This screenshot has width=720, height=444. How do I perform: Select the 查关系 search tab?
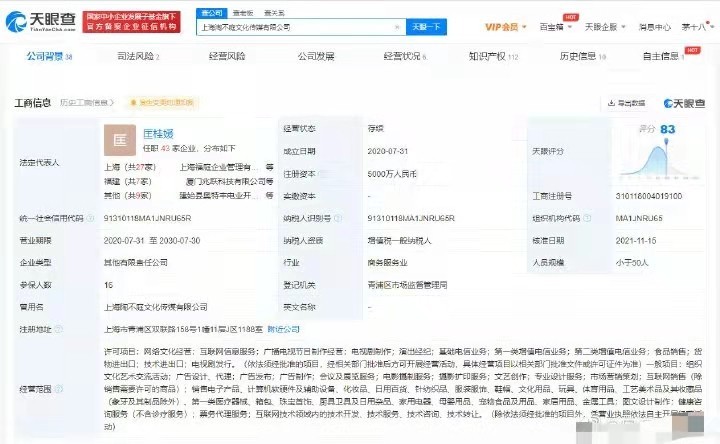click(274, 13)
